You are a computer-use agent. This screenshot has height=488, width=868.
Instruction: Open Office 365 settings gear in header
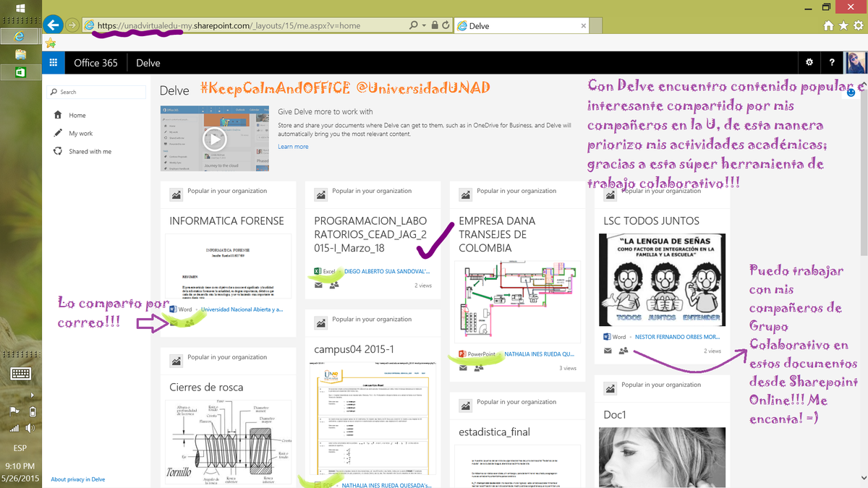coord(809,63)
